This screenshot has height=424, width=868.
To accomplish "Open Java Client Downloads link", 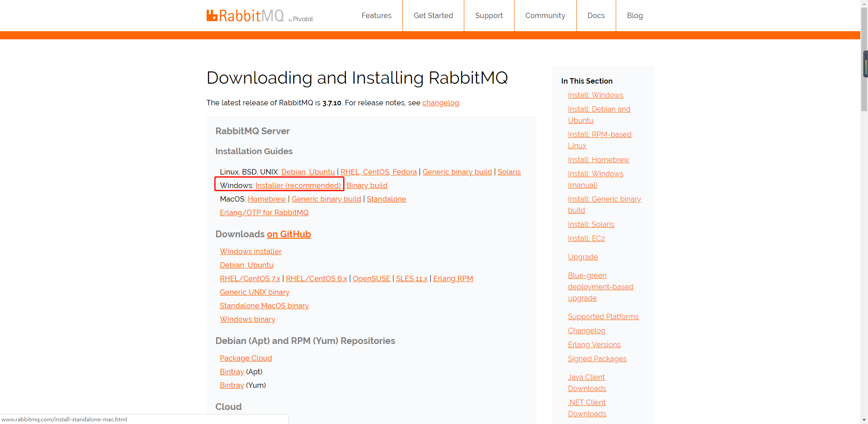I will click(x=587, y=383).
